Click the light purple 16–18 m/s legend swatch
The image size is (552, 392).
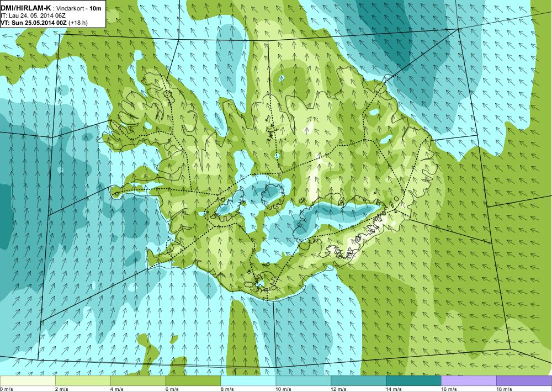tap(469, 381)
